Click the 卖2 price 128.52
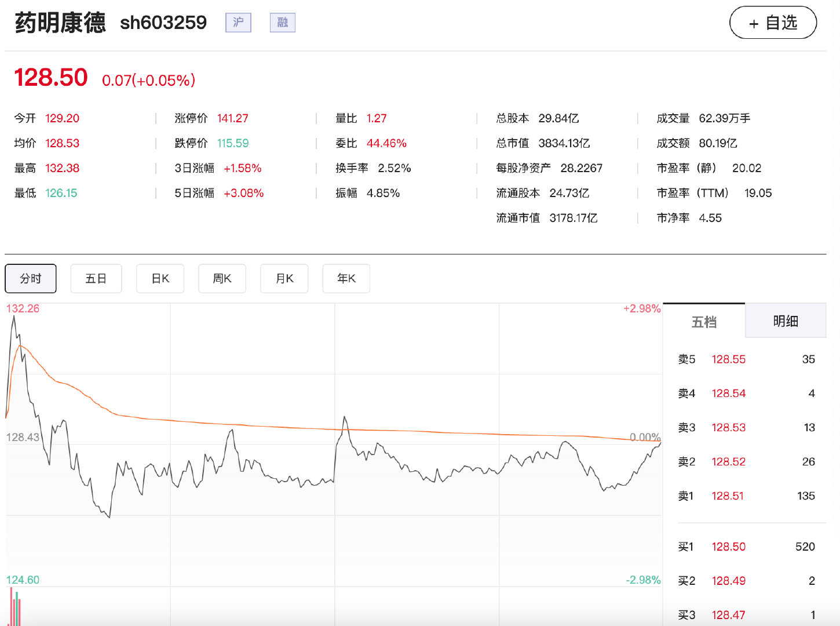 [729, 462]
